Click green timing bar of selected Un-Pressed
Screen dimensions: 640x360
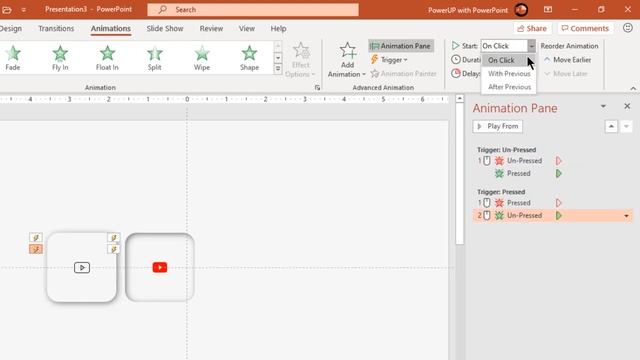(x=559, y=216)
